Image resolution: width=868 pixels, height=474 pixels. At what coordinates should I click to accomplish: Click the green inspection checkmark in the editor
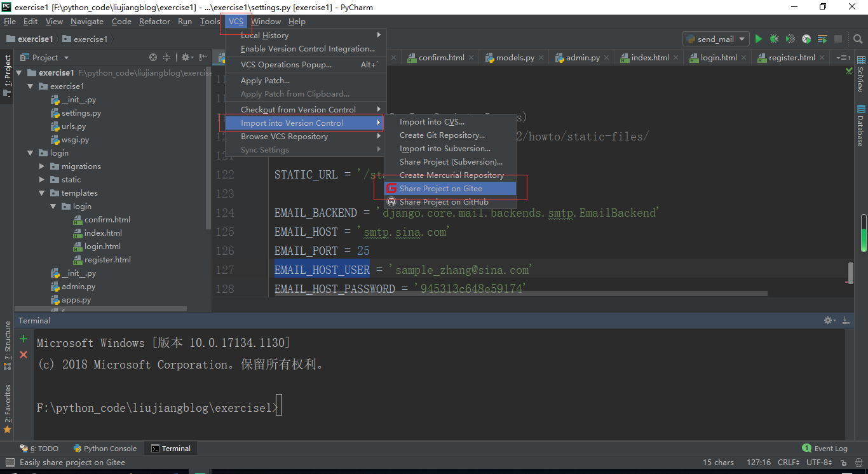pyautogui.click(x=850, y=70)
